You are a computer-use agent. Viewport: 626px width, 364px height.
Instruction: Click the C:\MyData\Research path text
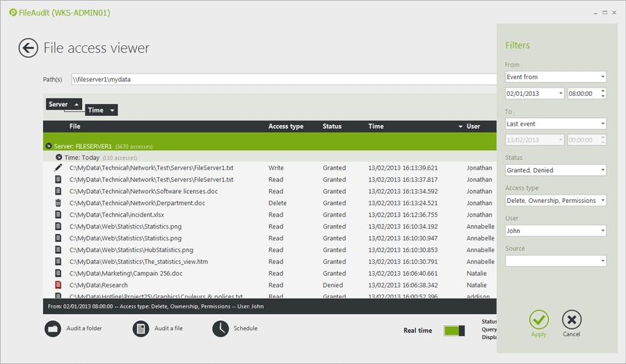click(99, 285)
